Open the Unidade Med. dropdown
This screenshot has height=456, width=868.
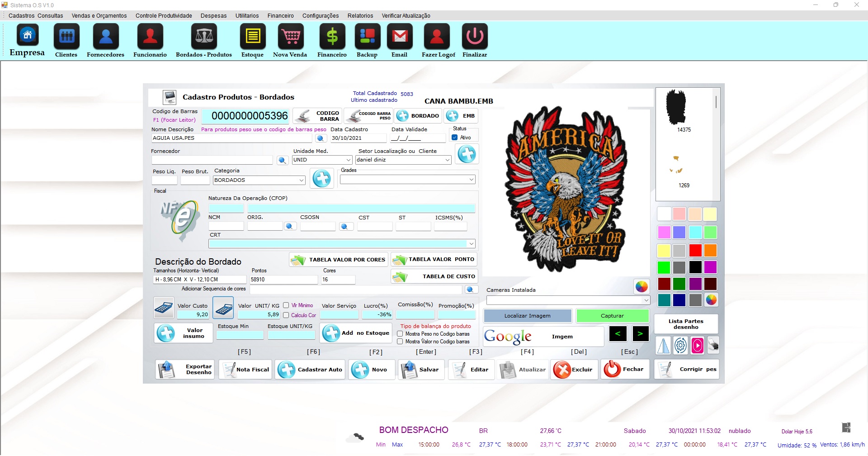coord(348,160)
